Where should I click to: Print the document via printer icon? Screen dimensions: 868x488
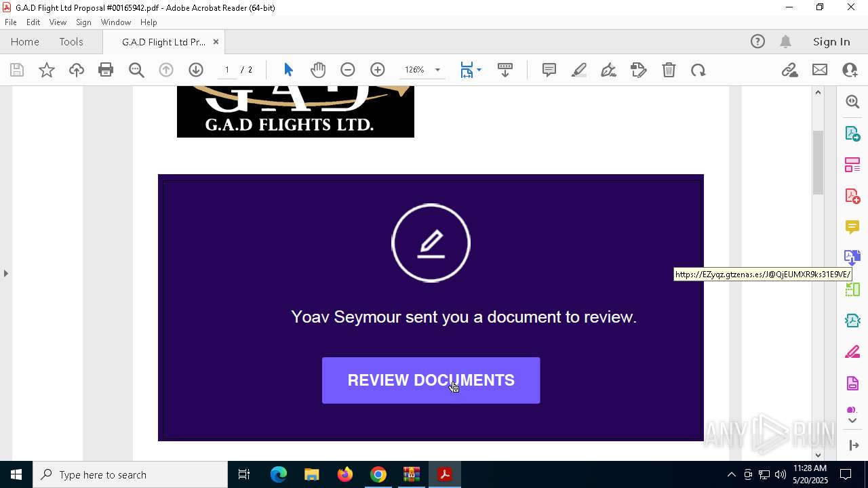pyautogui.click(x=106, y=70)
